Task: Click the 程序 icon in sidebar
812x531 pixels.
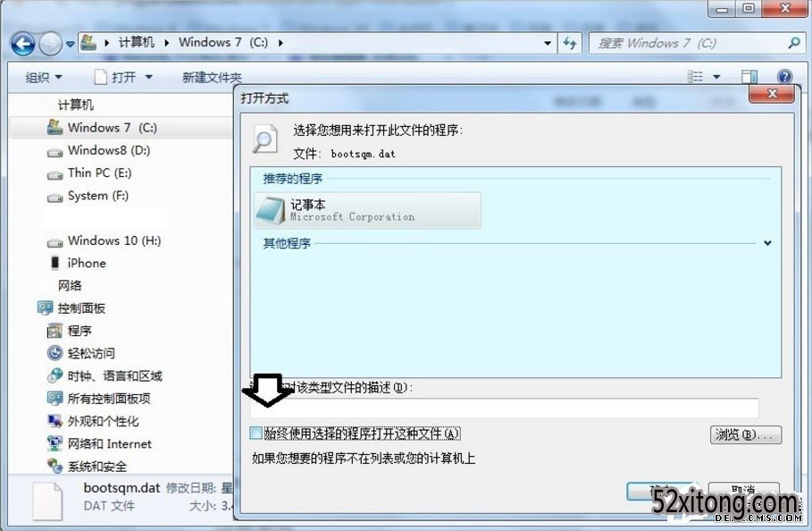Action: 54,331
